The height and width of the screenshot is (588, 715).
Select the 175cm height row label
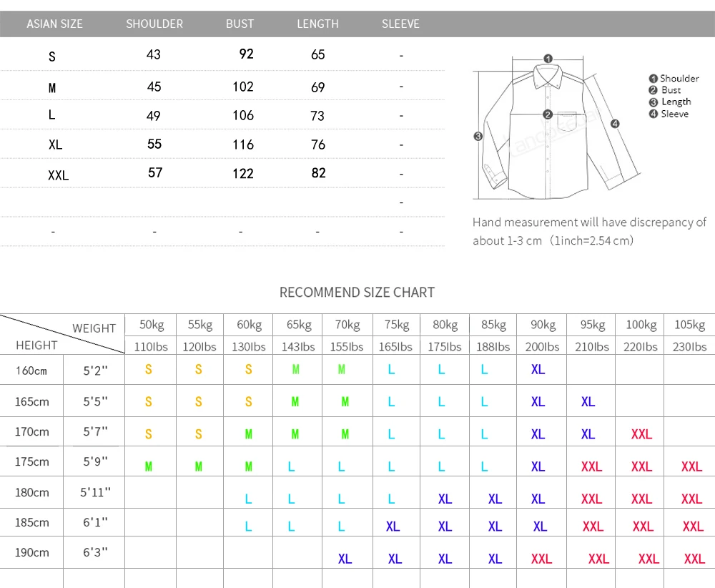click(x=32, y=461)
